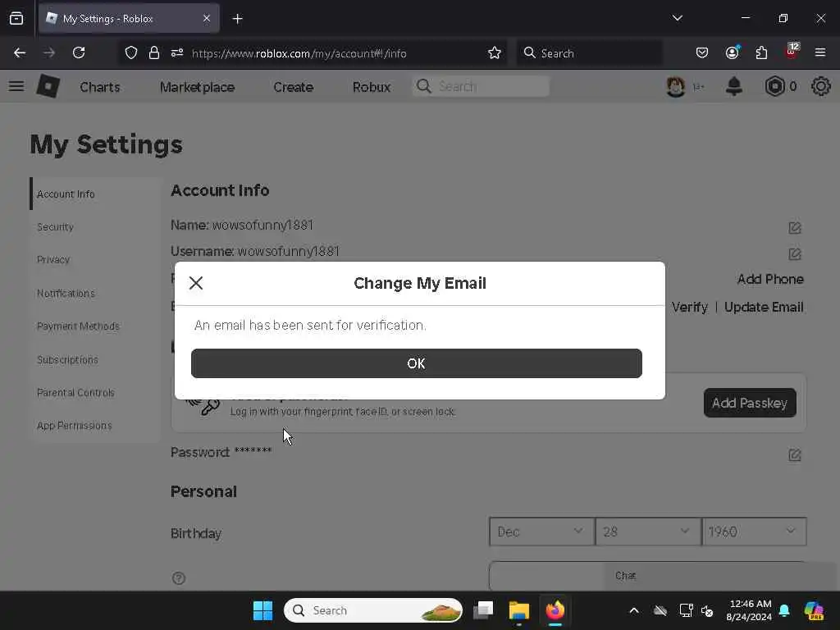Click the Verify email link
The width and height of the screenshot is (840, 630).
pyautogui.click(x=689, y=307)
